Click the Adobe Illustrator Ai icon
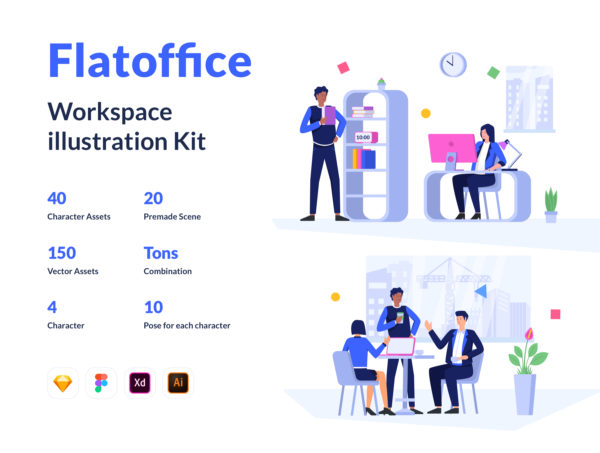 point(179,383)
